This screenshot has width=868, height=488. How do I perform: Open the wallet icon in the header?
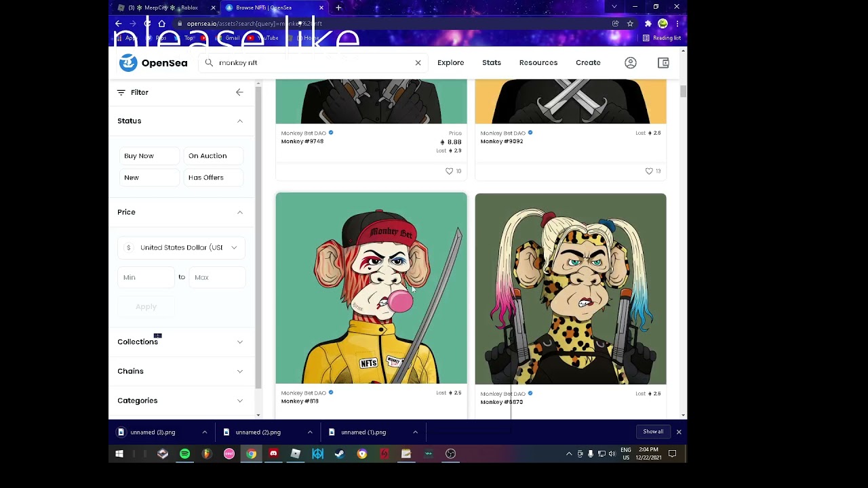tap(663, 62)
